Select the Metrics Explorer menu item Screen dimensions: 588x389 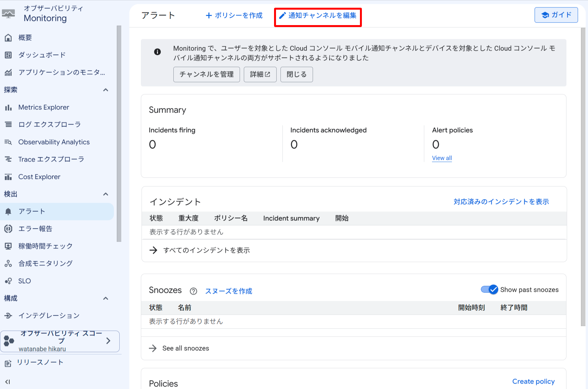point(57,107)
